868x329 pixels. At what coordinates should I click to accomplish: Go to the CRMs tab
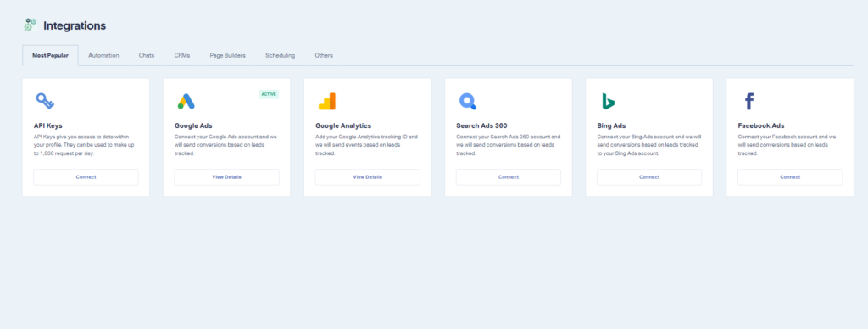tap(182, 55)
